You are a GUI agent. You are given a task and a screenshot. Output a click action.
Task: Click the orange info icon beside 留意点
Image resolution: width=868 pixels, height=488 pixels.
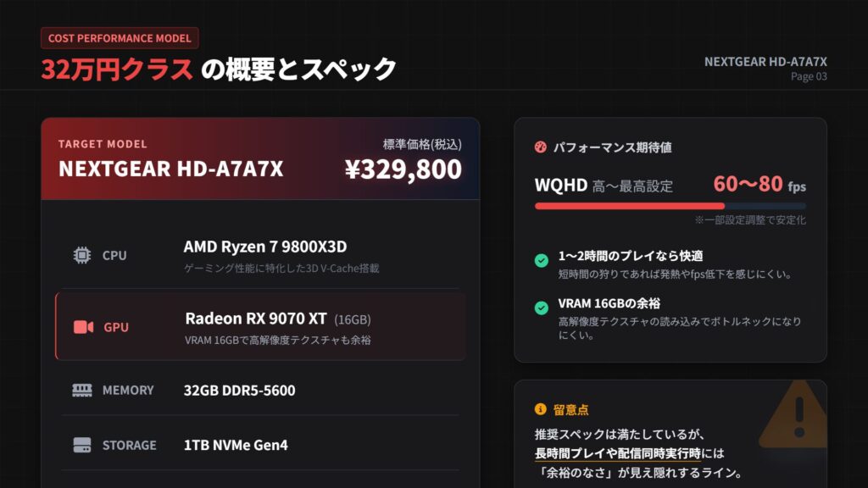pos(540,409)
